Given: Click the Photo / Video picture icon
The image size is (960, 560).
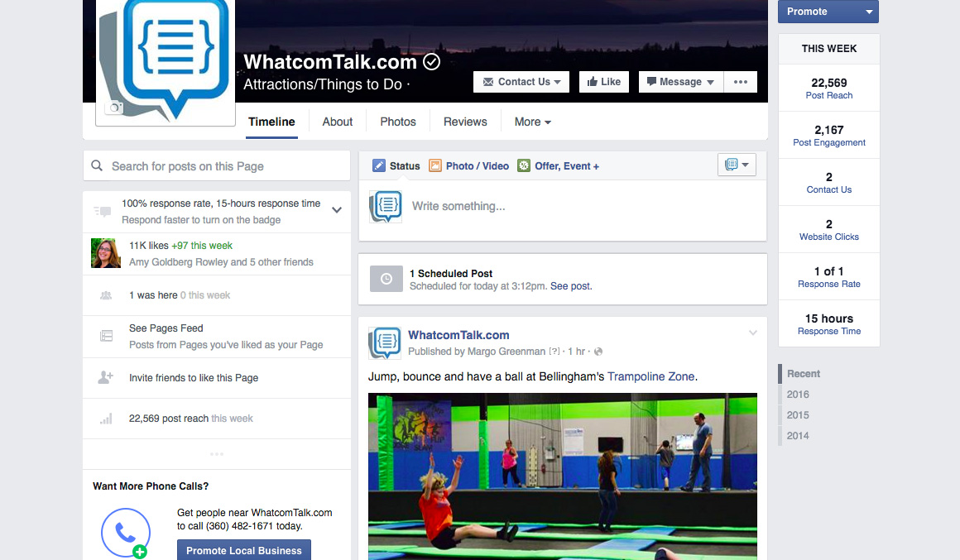Looking at the screenshot, I should click(435, 165).
